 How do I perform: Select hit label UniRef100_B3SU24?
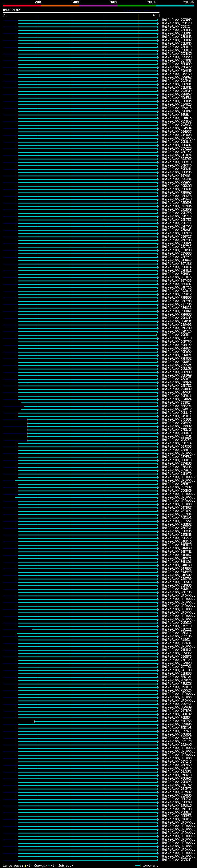177,403
